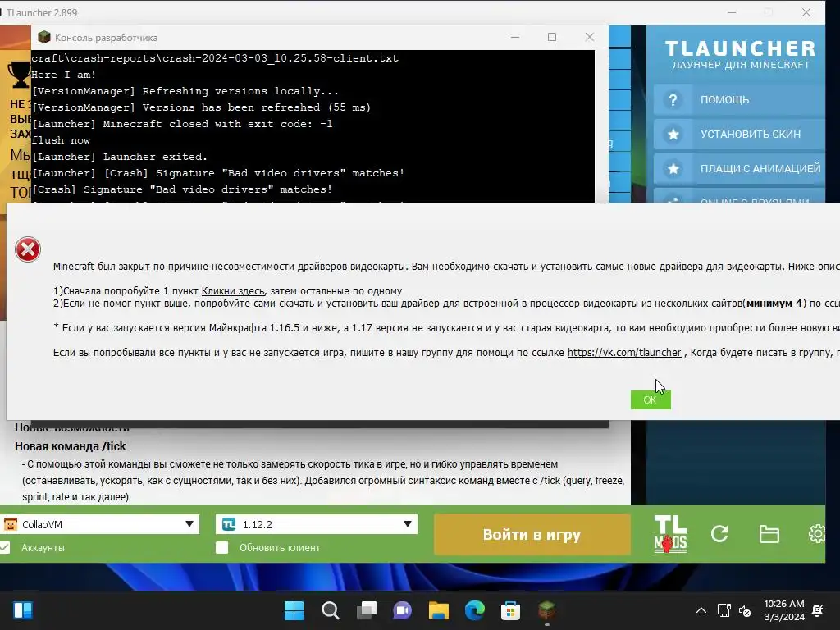
Task: Open the TL Mods icon
Action: click(x=670, y=533)
